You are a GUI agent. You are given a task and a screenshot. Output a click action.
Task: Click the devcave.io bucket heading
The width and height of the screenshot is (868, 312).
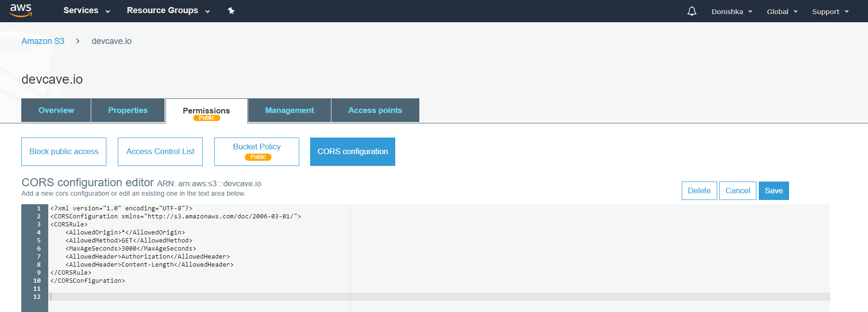52,79
